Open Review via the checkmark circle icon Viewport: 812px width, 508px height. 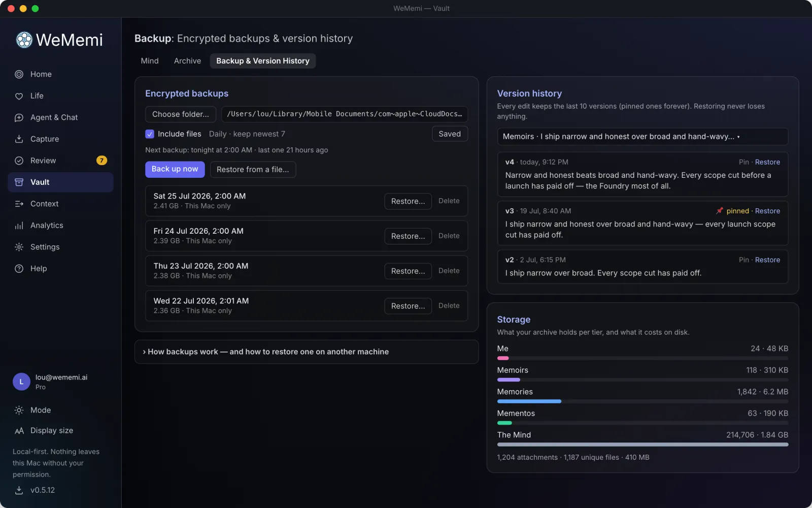click(x=19, y=161)
